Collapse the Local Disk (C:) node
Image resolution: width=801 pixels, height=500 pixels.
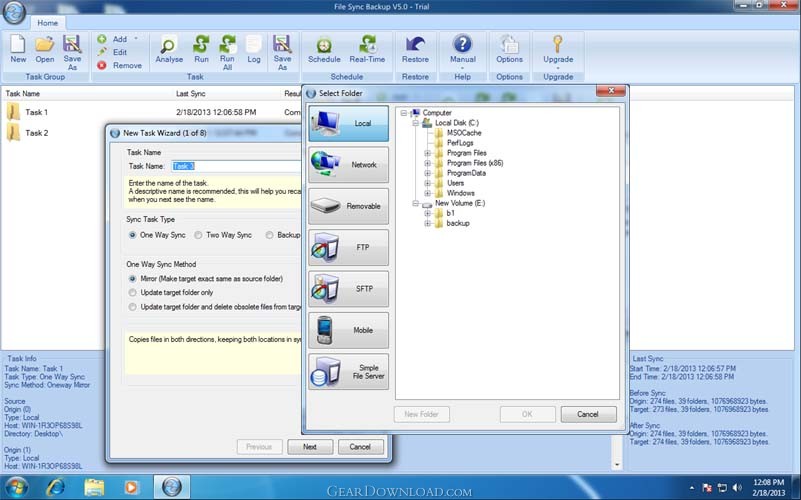[x=415, y=123]
